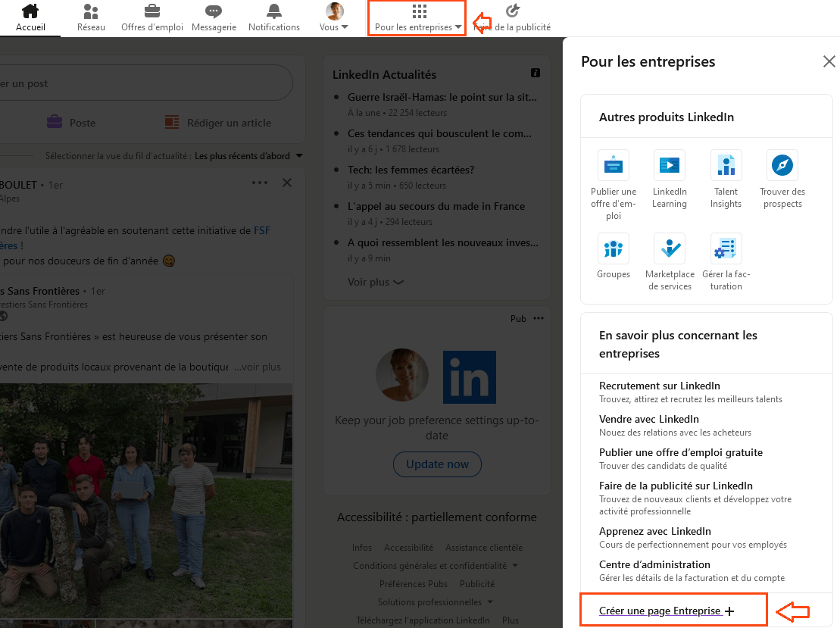Toggle Pour les entreprises grid menu
This screenshot has height=628, width=840.
[x=418, y=17]
